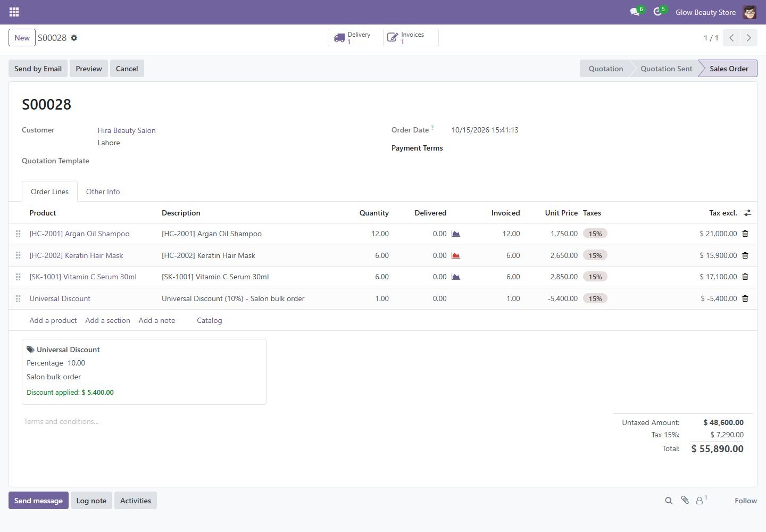
Task: Go to the previous record arrow
Action: [731, 38]
